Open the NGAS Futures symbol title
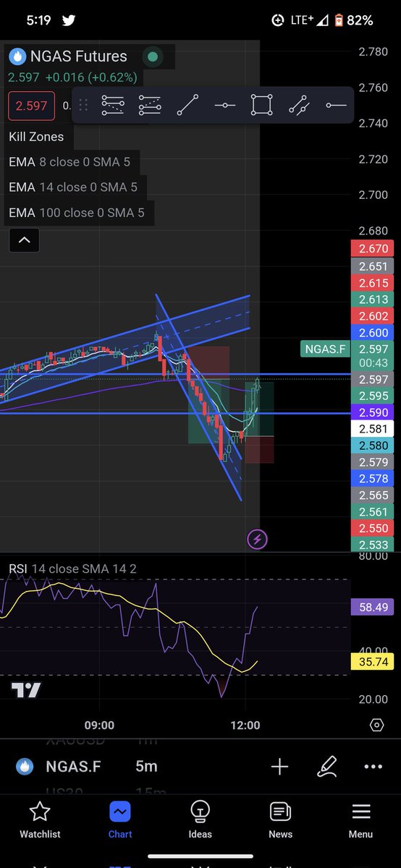Viewport: 401px width, 868px height. (79, 56)
